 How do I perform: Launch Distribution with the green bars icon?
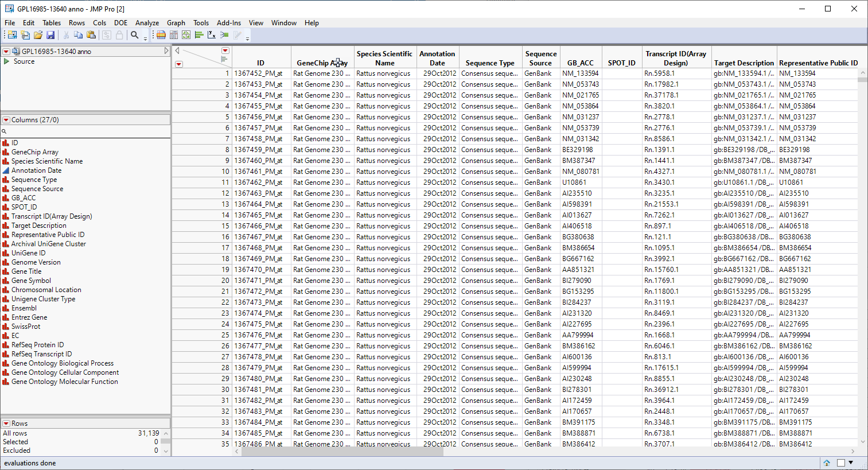(199, 35)
